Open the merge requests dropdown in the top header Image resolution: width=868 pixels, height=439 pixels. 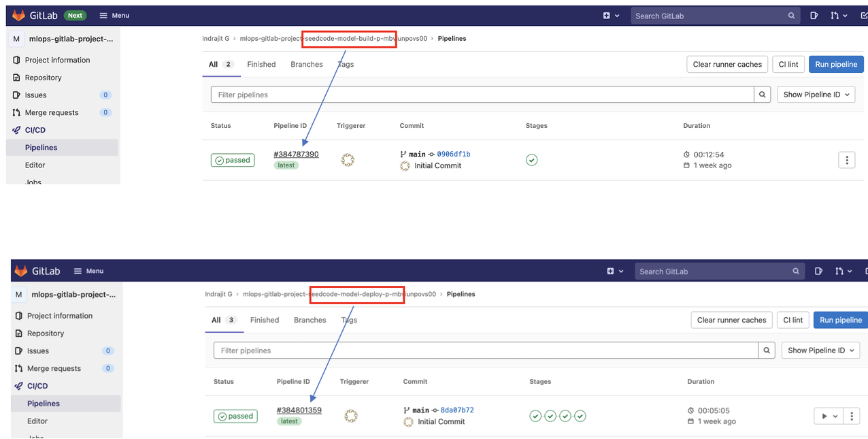point(839,16)
